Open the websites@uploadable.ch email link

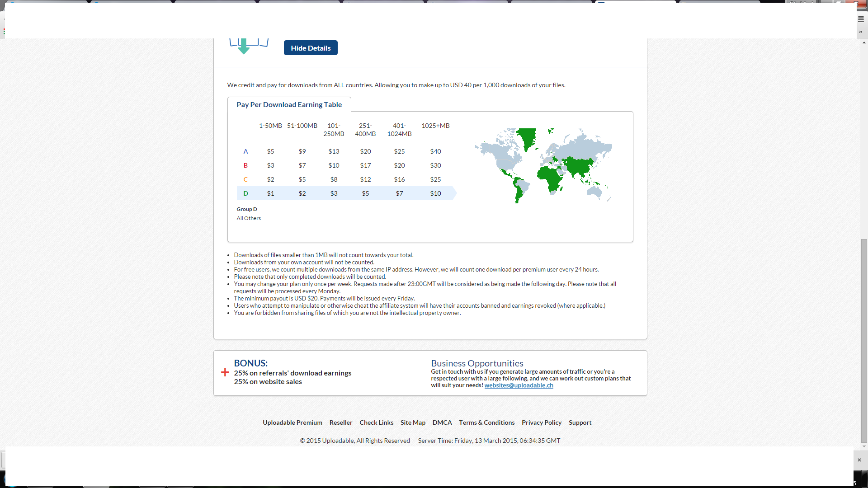pyautogui.click(x=519, y=385)
